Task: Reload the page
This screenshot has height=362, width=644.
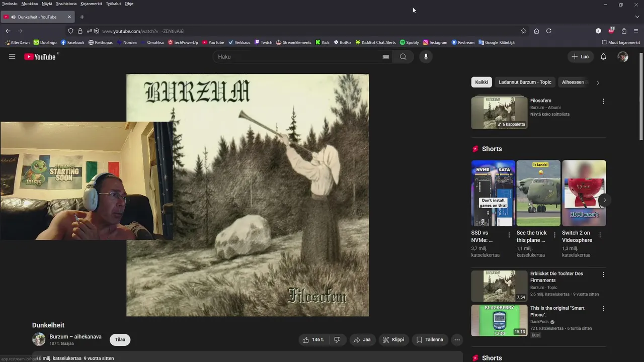Action: [549, 31]
